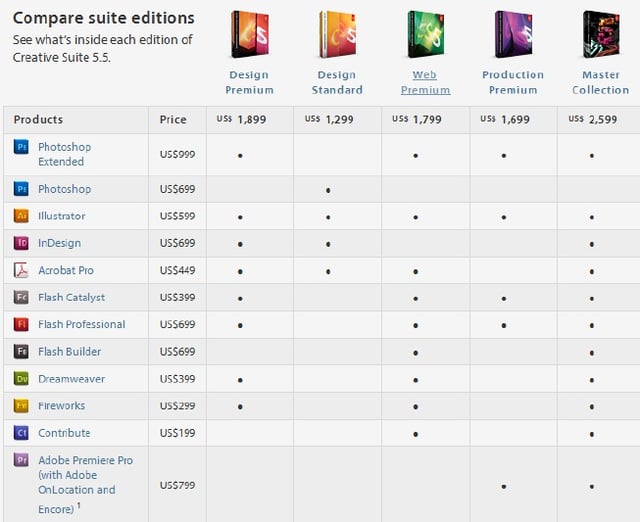
Task: Follow the underlined Web Premium link
Action: tap(425, 82)
